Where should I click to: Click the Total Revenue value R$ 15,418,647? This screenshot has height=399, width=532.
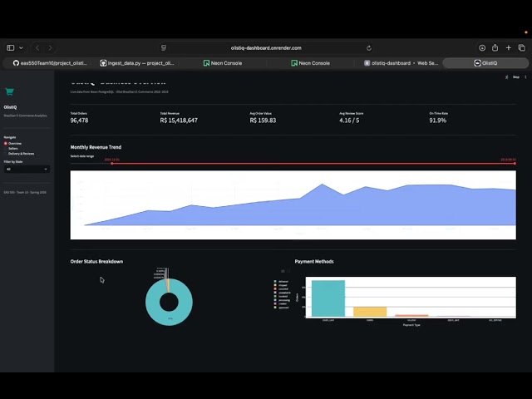pyautogui.click(x=179, y=121)
